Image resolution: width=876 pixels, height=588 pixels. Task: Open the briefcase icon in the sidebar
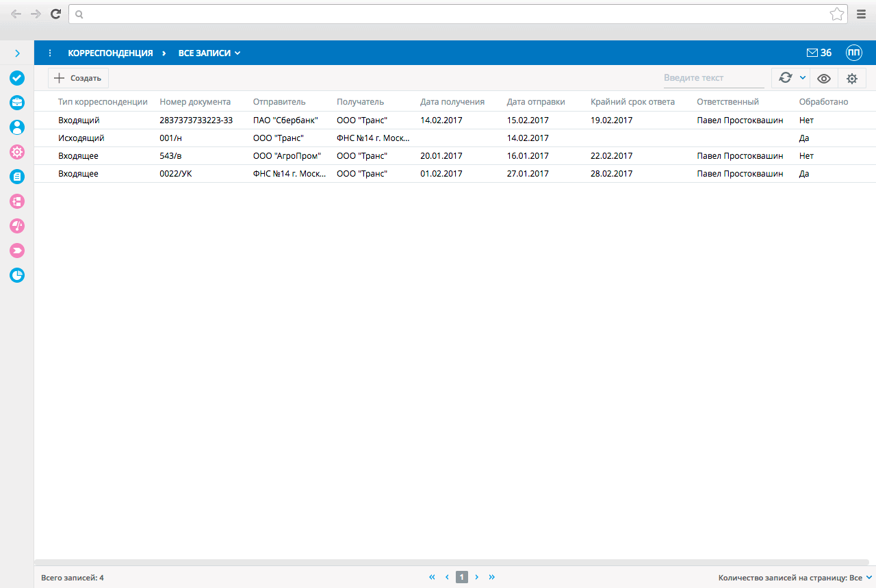click(x=17, y=103)
